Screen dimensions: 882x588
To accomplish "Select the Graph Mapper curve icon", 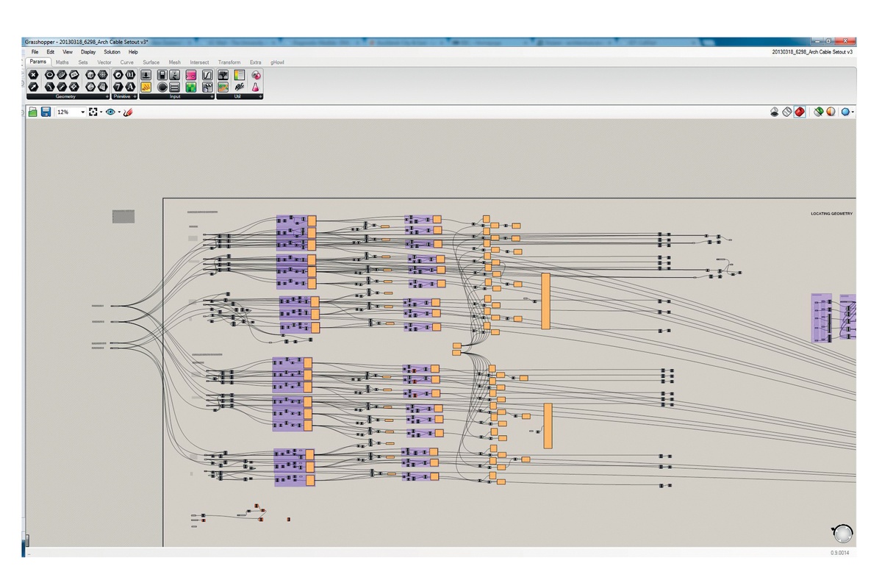I will pos(207,75).
